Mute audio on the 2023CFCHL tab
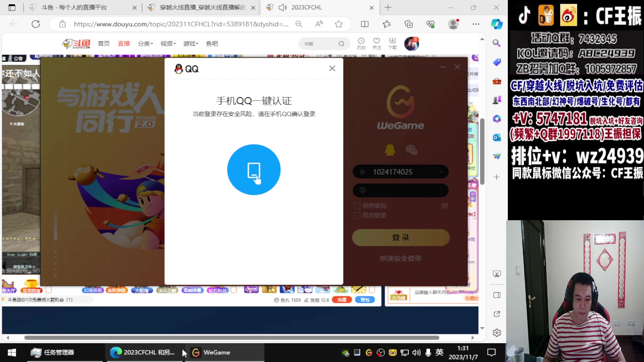Viewport: 644px width, 362px height. [283, 7]
